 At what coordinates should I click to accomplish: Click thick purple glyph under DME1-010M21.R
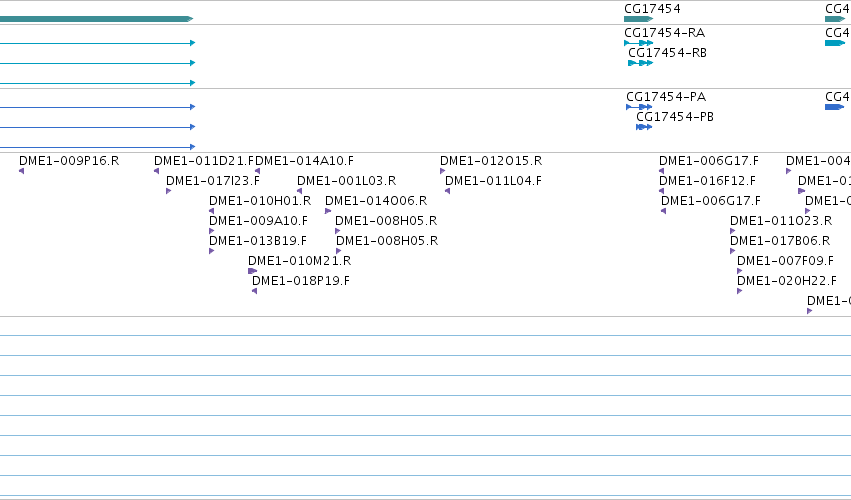point(252,271)
